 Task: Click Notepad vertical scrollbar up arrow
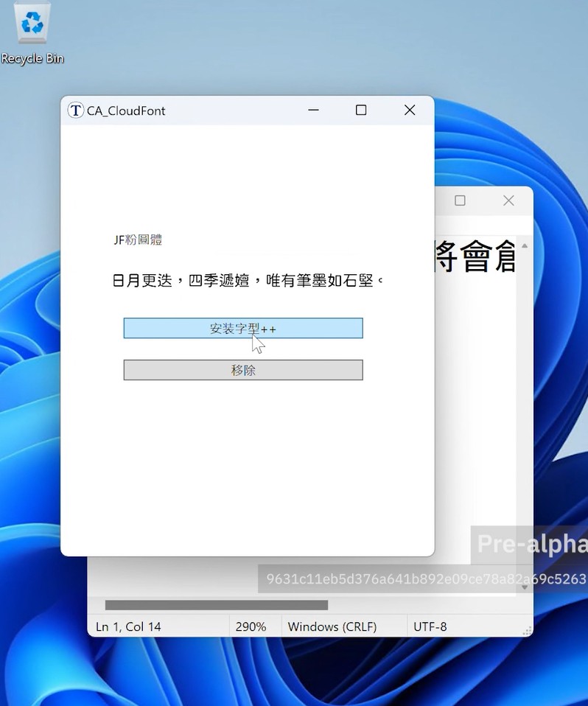525,246
